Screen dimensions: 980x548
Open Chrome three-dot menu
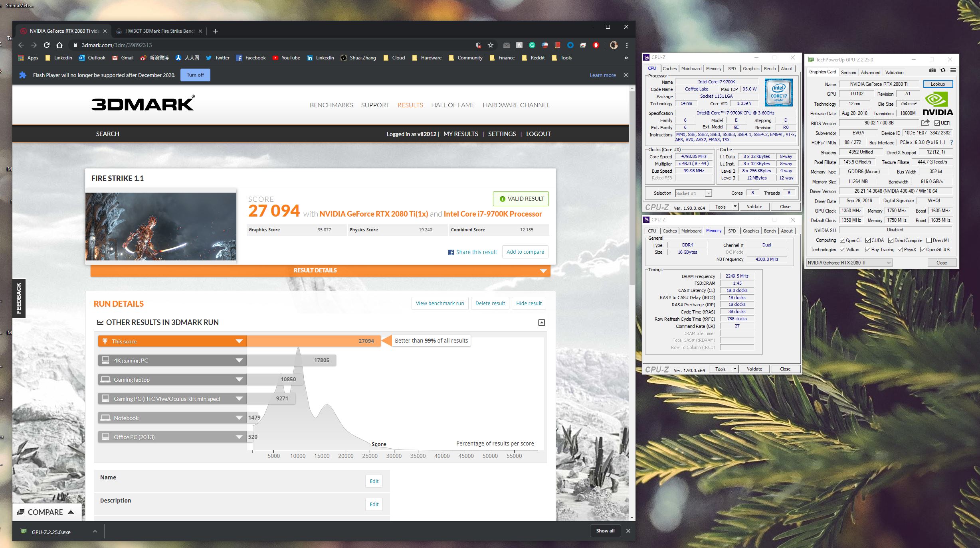pos(627,45)
